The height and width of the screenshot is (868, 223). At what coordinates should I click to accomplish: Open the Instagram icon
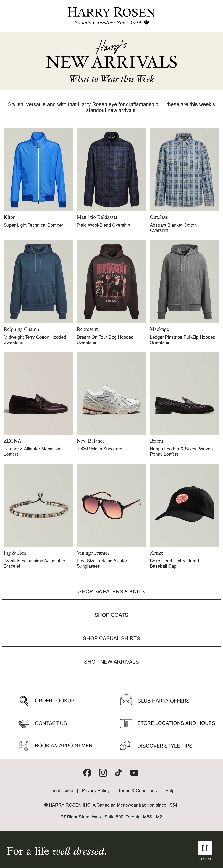pyautogui.click(x=103, y=773)
